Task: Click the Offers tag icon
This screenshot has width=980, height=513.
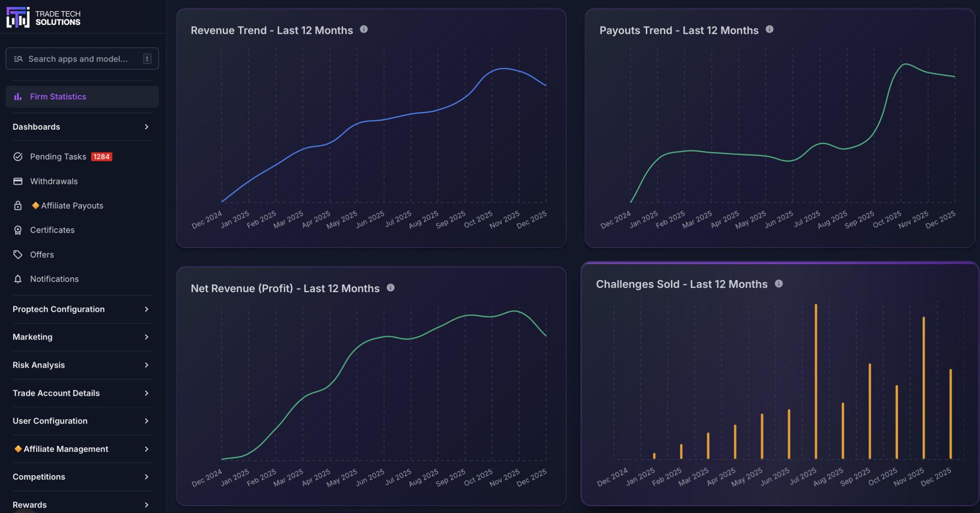Action: [18, 255]
